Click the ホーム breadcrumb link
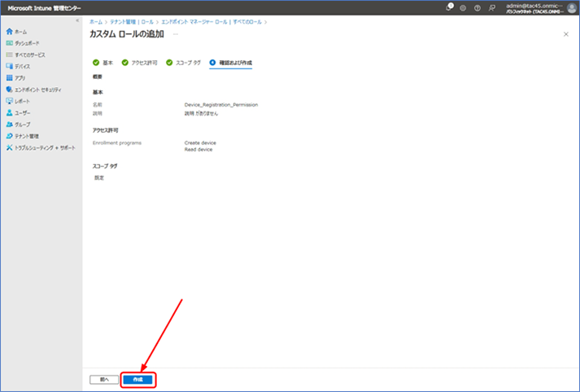Image resolution: width=580 pixels, height=392 pixels. point(96,22)
